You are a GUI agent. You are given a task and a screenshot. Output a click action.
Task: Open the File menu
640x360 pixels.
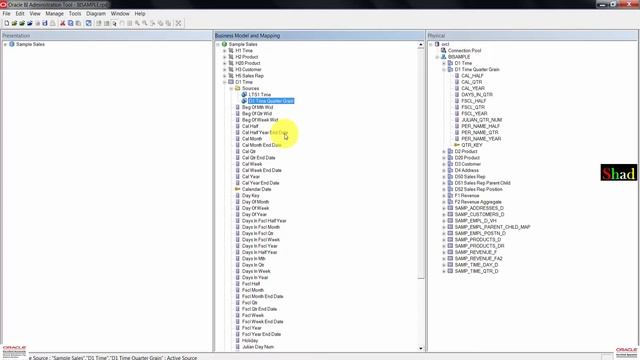coord(7,13)
